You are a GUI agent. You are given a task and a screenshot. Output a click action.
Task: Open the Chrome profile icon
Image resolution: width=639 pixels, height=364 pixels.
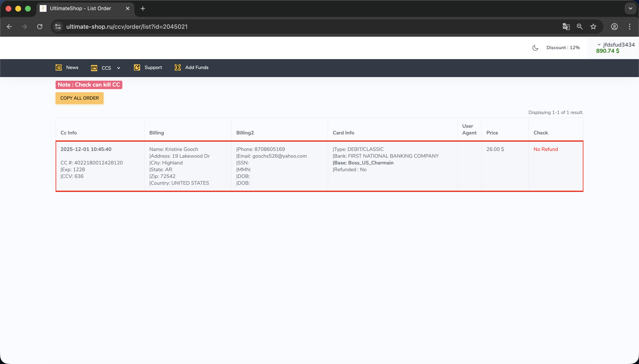click(614, 27)
